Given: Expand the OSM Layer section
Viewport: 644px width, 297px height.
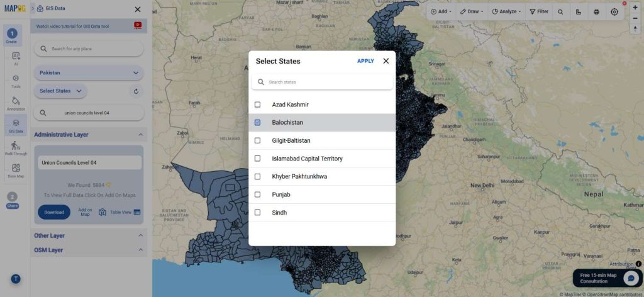Looking at the screenshot, I should coord(140,250).
